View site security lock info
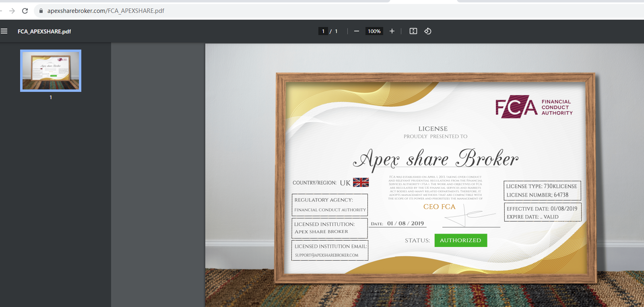The height and width of the screenshot is (307, 644). 41,11
